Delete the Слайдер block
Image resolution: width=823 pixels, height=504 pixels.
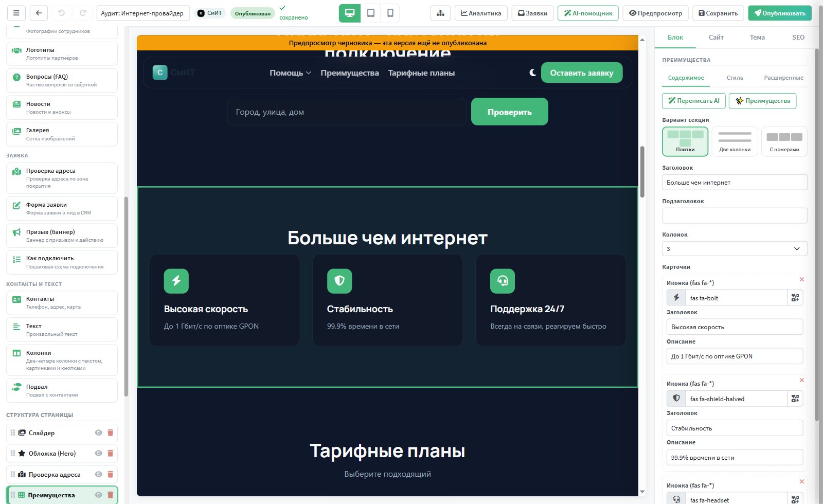click(x=110, y=433)
